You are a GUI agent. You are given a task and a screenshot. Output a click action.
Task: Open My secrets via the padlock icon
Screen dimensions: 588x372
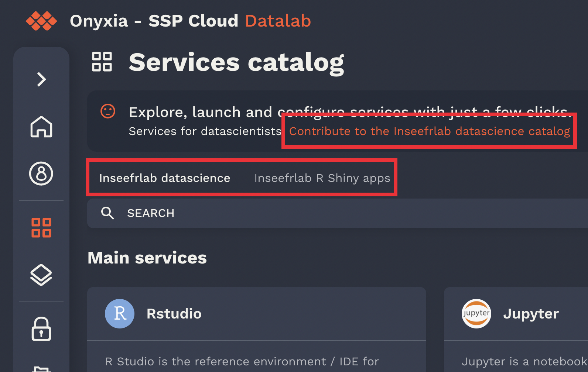coord(41,329)
